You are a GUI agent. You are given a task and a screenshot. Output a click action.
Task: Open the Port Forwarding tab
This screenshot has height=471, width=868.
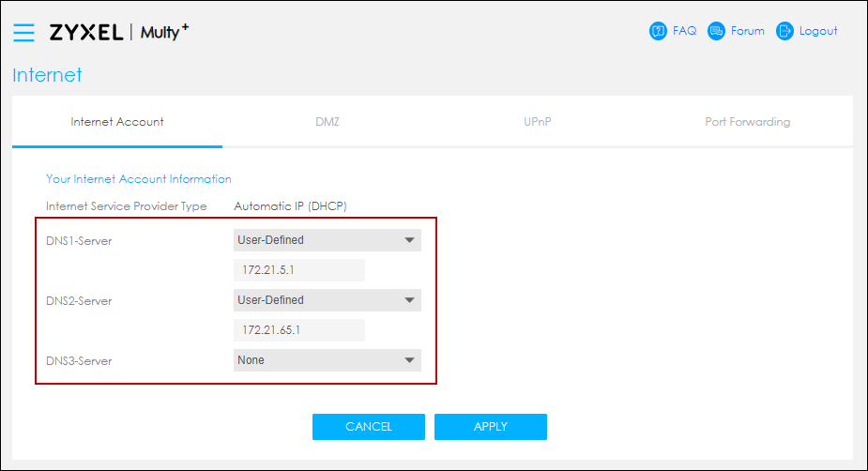[x=747, y=122]
